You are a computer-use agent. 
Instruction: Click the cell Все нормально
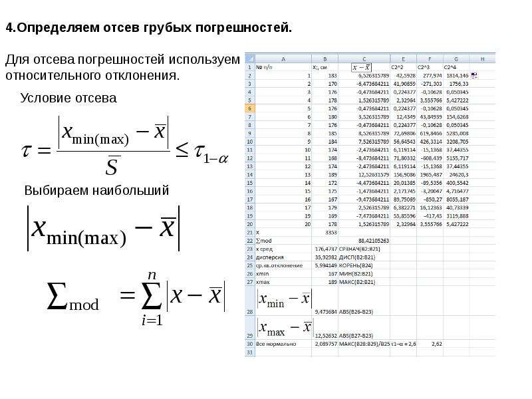[x=283, y=344]
